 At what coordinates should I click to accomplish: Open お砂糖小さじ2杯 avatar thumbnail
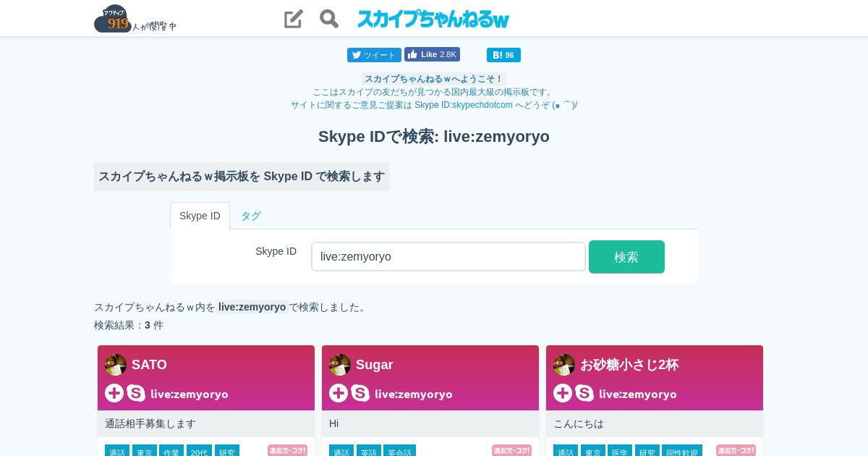click(564, 365)
